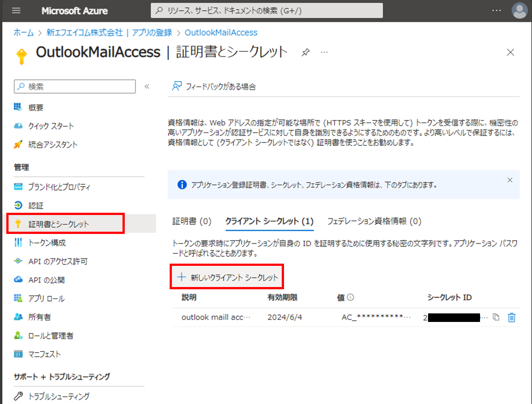The width and height of the screenshot is (532, 404).
Task: Click the クイック スタート cloud icon
Action: (18, 126)
